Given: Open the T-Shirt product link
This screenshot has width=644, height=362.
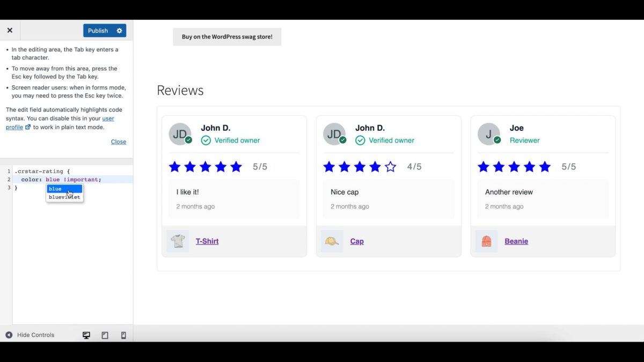Looking at the screenshot, I should pyautogui.click(x=207, y=241).
